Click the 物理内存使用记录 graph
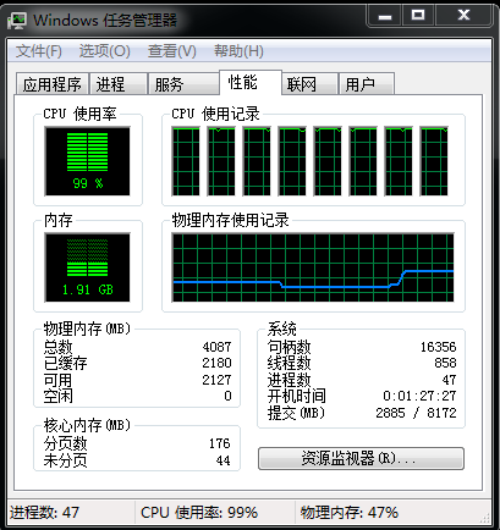This screenshot has height=530, width=500. (x=313, y=267)
